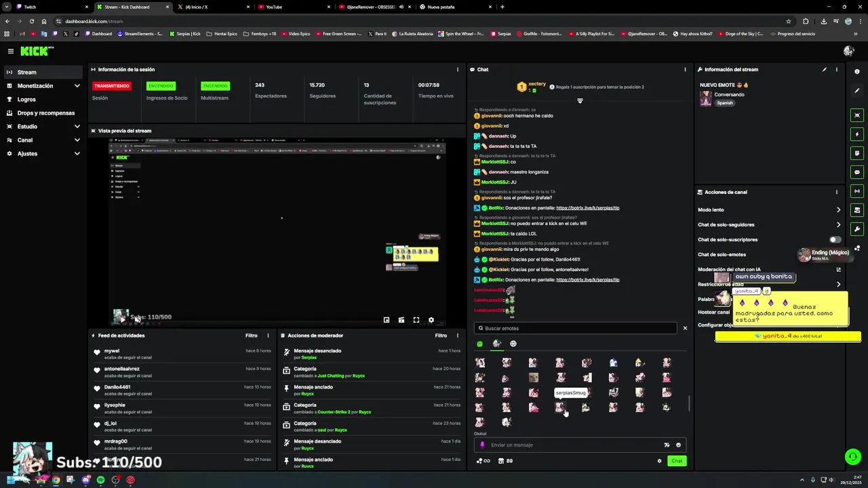Open first botrix.live/k/serpias/tip link
The width and height of the screenshot is (868, 488).
[587, 208]
